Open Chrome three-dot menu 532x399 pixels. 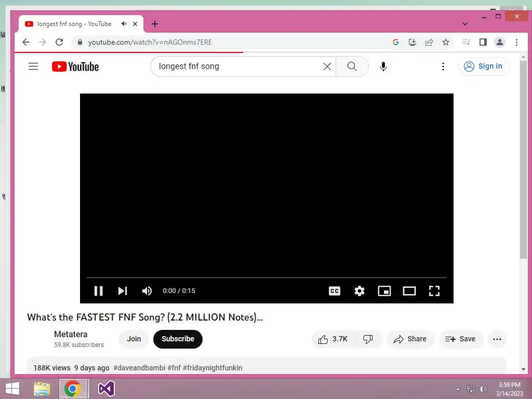(x=516, y=42)
